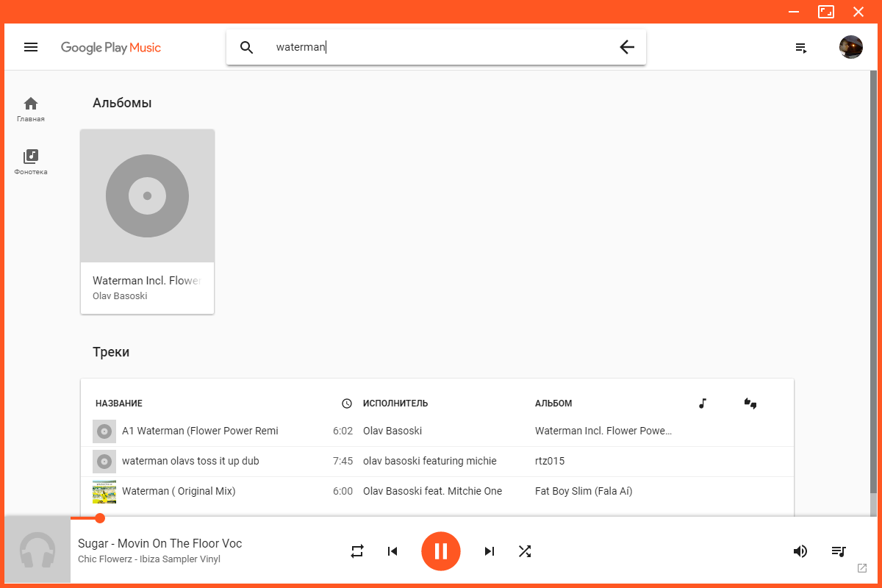
Task: Click artist olav basoski featuring michie
Action: click(430, 461)
